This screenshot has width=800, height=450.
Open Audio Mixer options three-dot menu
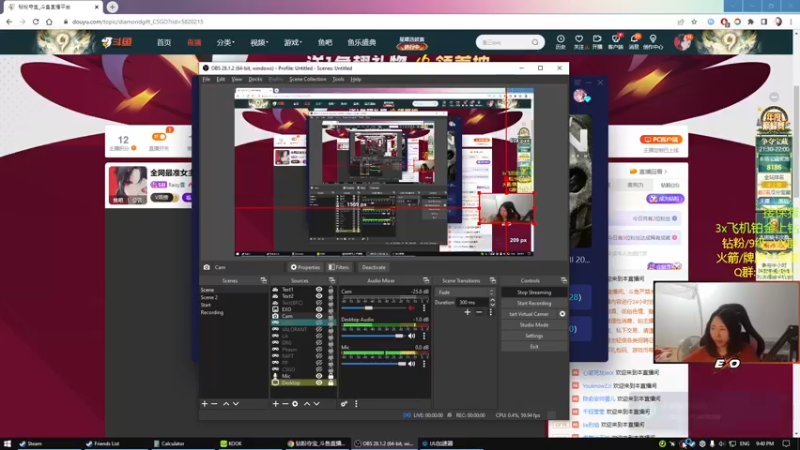[356, 404]
